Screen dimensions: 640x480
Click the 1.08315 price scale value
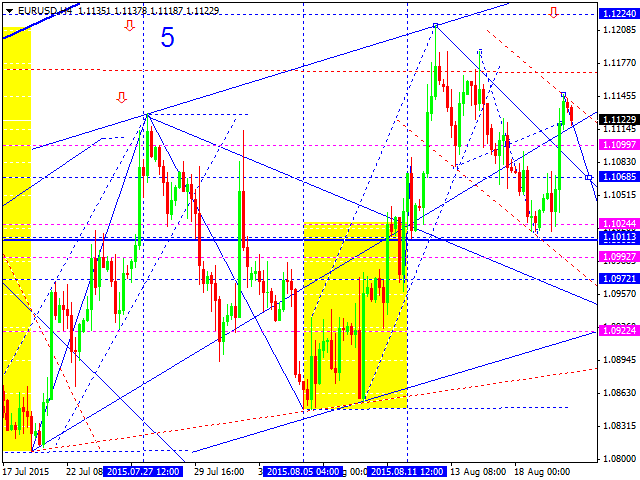coord(619,426)
